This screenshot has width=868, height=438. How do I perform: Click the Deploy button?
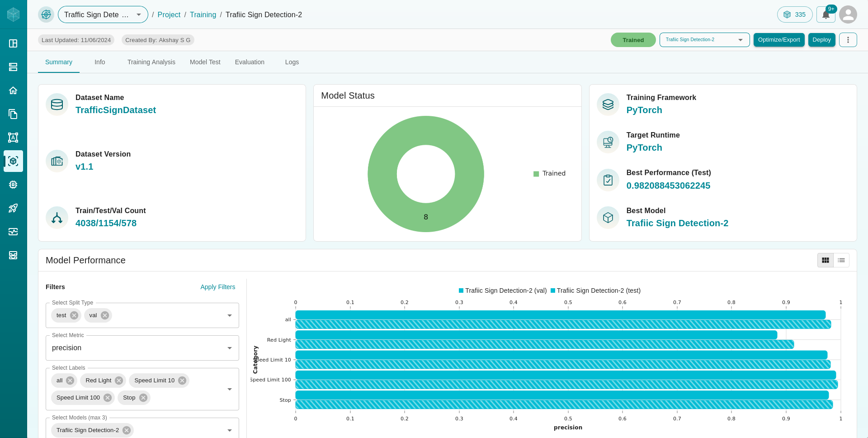tap(821, 40)
